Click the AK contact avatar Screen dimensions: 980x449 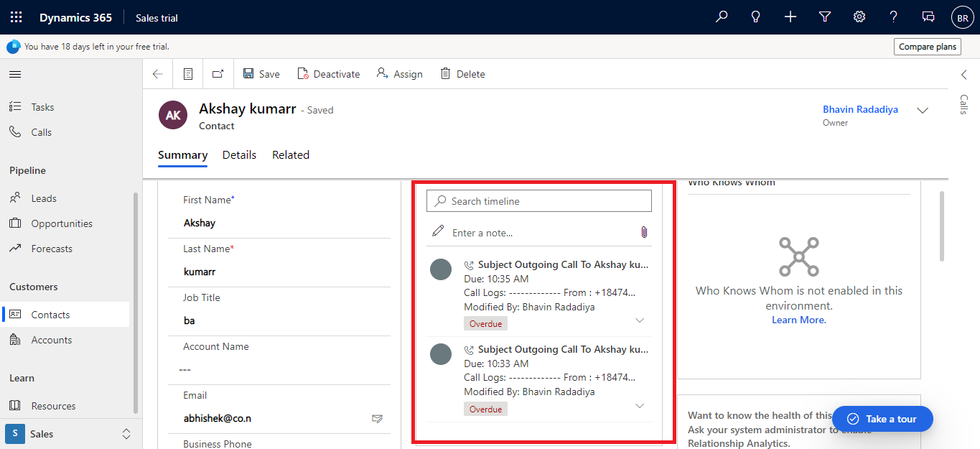point(173,115)
